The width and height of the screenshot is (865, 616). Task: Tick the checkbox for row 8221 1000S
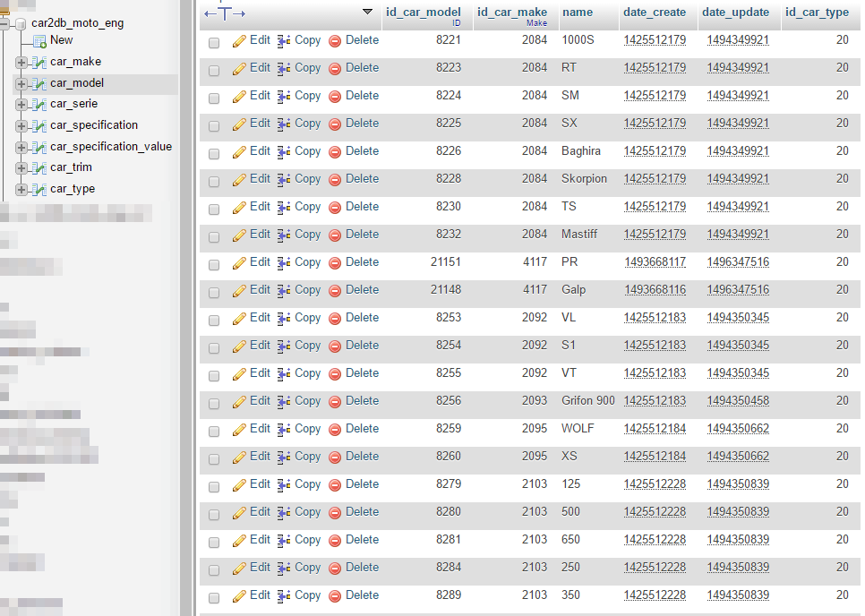click(x=214, y=43)
